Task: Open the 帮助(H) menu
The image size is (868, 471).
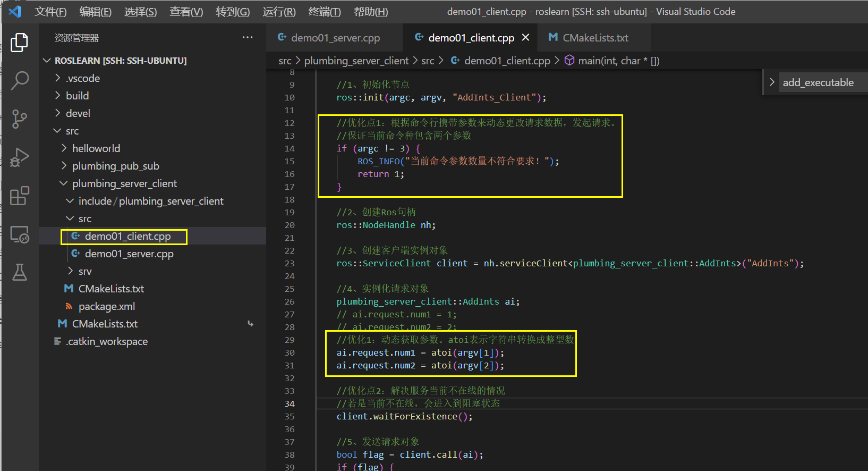Action: (371, 12)
